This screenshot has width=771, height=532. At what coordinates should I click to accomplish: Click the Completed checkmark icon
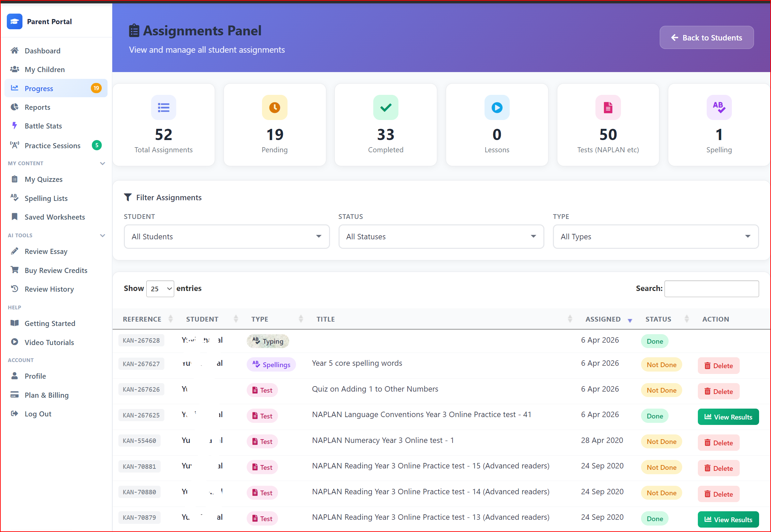385,108
